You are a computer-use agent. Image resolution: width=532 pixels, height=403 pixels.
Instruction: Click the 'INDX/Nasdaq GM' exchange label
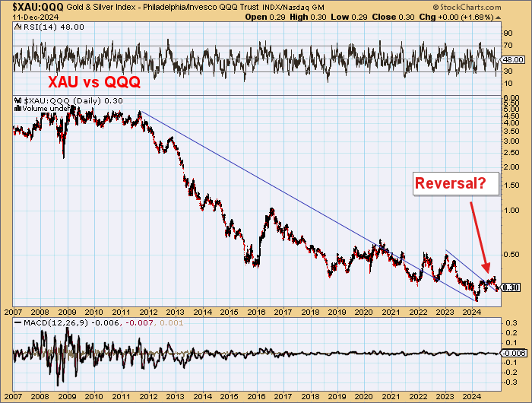293,7
